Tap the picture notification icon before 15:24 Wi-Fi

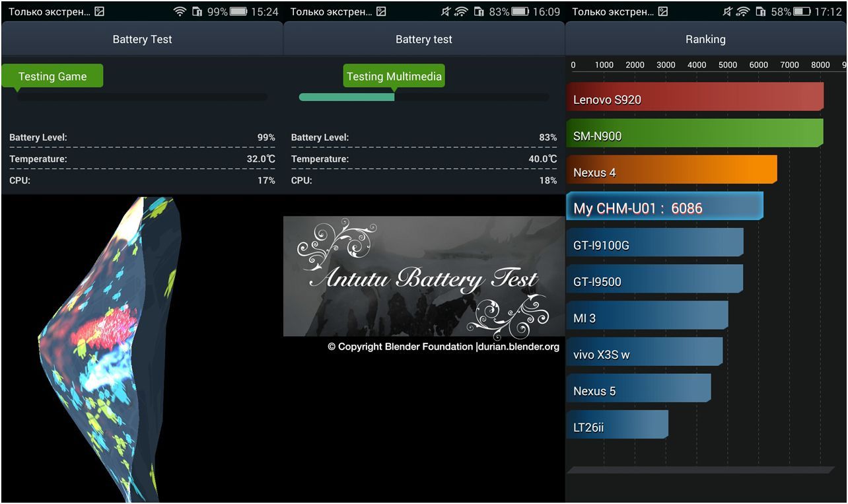click(x=100, y=12)
